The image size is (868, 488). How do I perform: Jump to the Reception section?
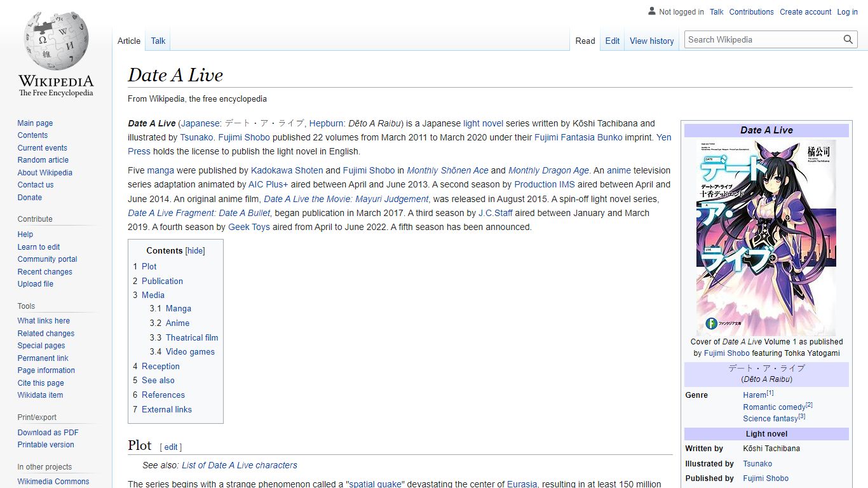160,366
